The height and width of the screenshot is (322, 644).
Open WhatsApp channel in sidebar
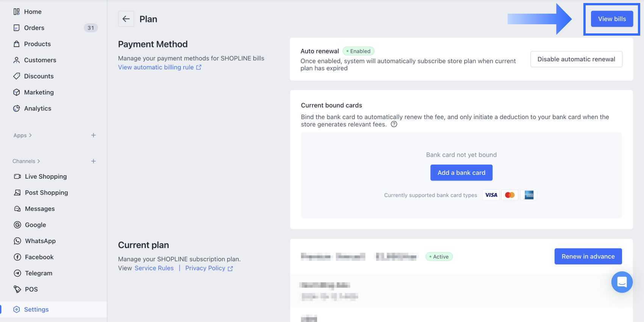click(40, 241)
